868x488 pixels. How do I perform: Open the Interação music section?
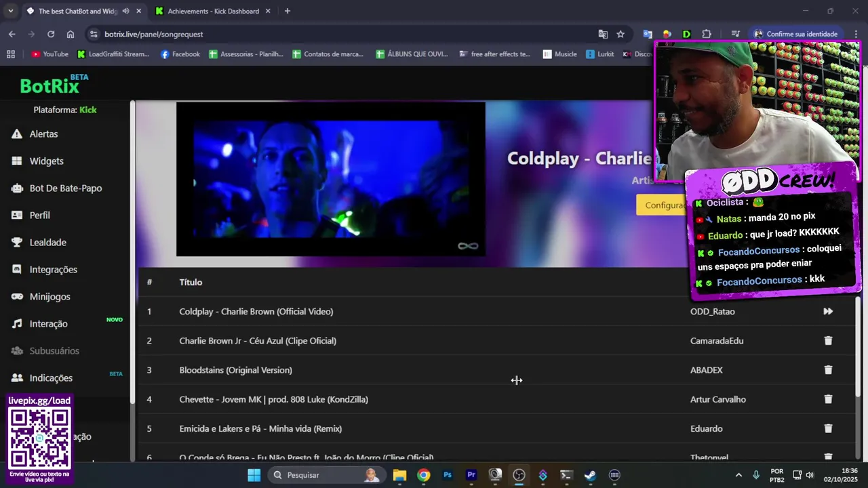(x=48, y=324)
